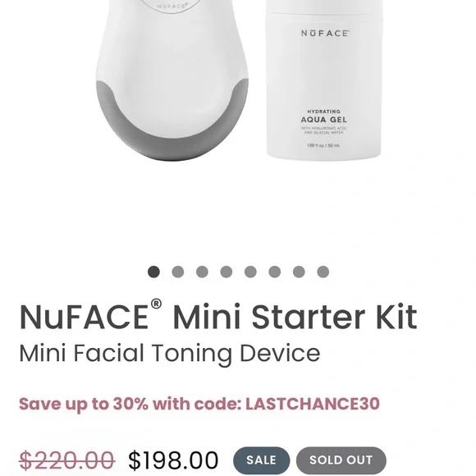Click the SOLD OUT badge

(x=341, y=460)
